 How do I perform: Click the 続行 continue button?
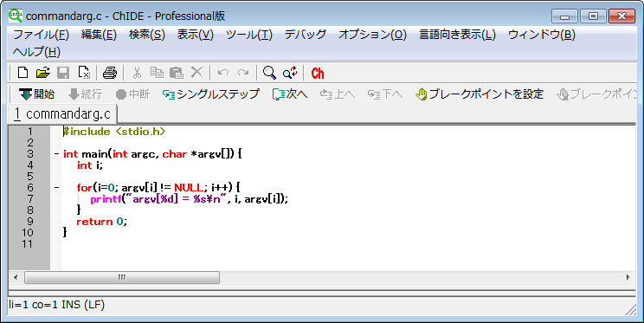[x=85, y=94]
